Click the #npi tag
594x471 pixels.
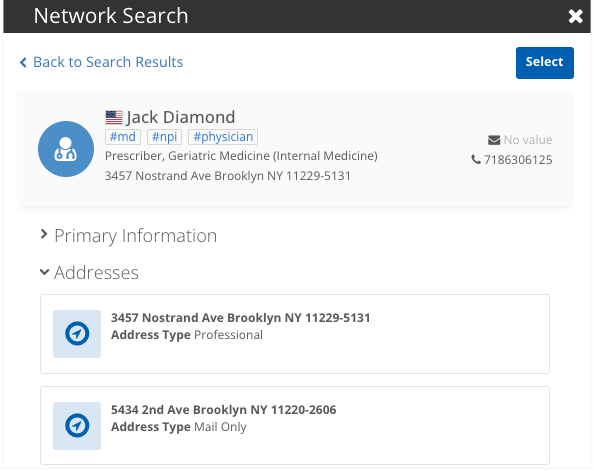coord(164,137)
